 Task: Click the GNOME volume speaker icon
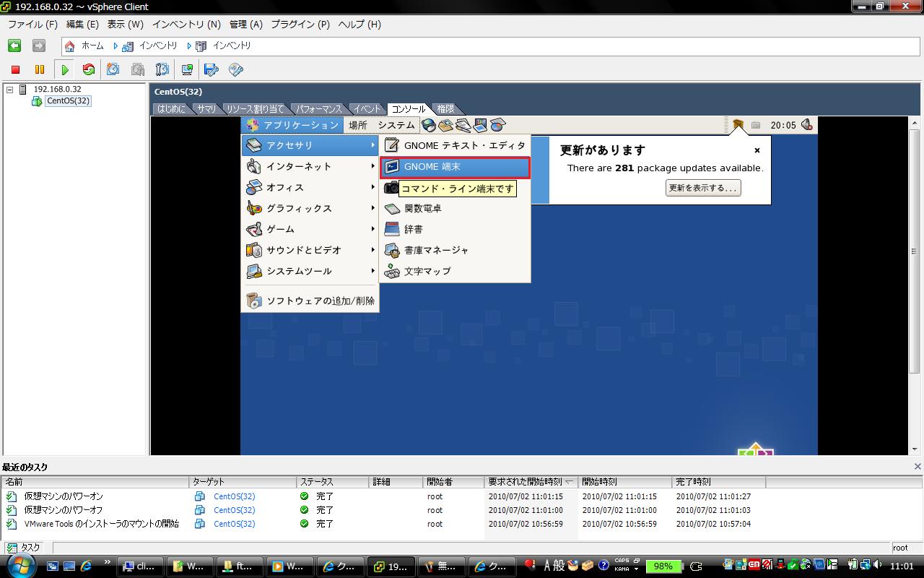click(x=806, y=125)
